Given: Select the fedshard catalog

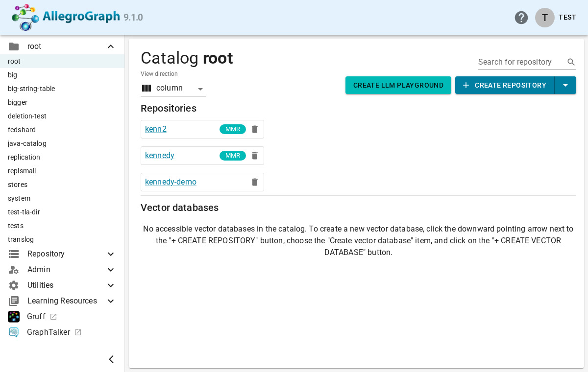Looking at the screenshot, I should [x=62, y=130].
